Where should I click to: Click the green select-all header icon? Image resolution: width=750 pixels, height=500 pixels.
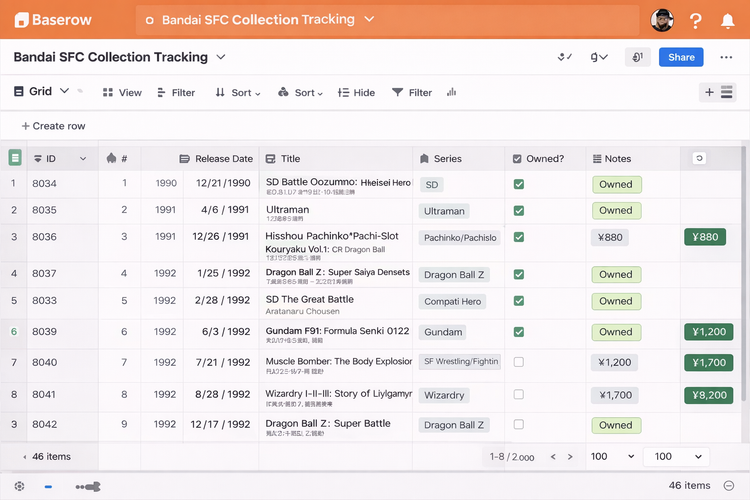point(15,157)
